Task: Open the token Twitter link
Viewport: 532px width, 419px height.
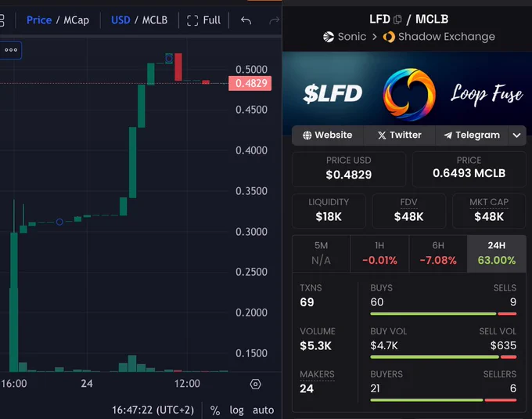Action: tap(399, 135)
